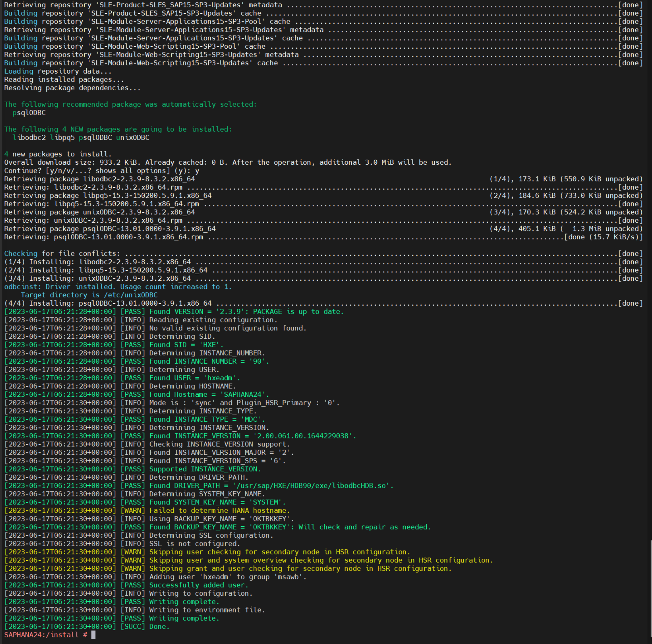Click '(1/4), 173.1 KiB (550.9 KiB unpacked)' text
652x644 pixels.
tap(566, 179)
